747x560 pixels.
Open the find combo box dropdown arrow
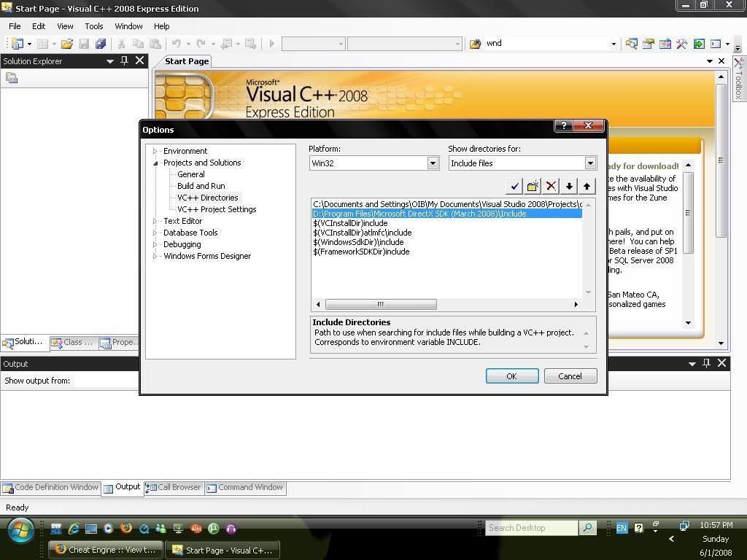[x=613, y=44]
